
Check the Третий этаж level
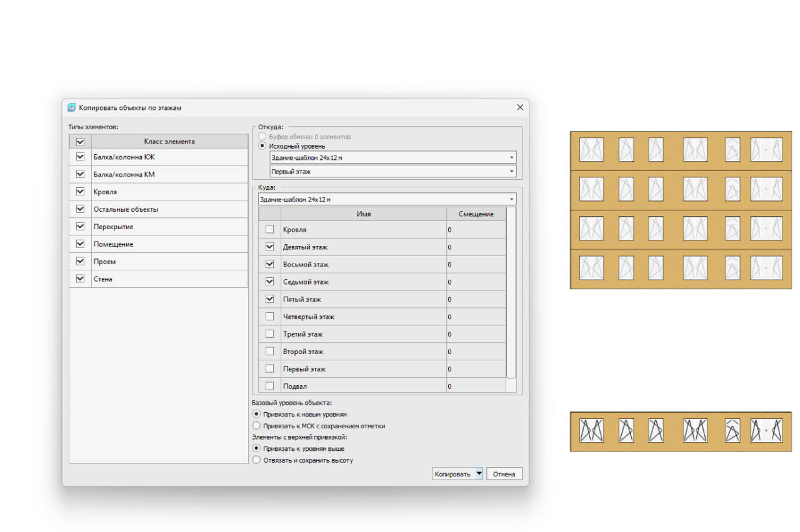tap(270, 334)
